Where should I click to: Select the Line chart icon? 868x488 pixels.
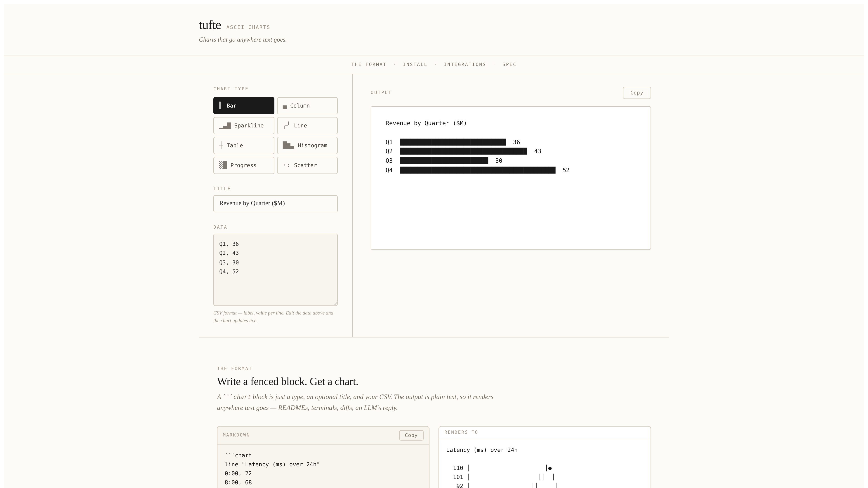click(x=286, y=126)
